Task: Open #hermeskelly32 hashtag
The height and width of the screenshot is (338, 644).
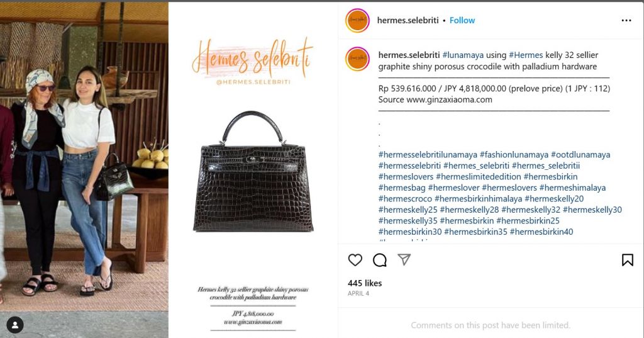Action: click(x=531, y=210)
